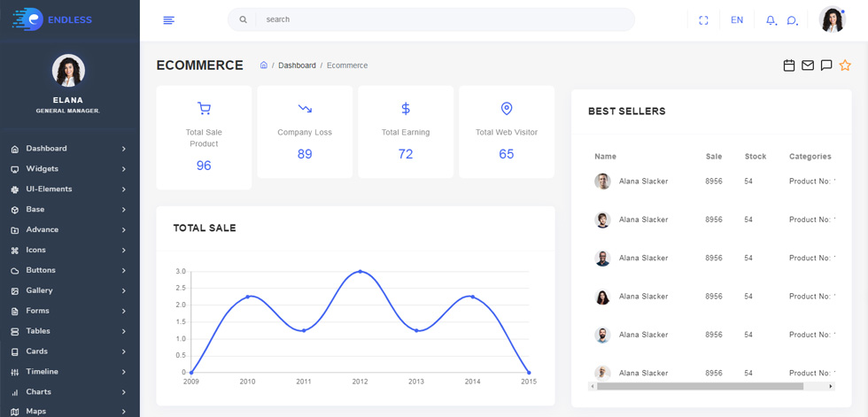This screenshot has height=417, width=868.
Task: Open the user avatar in top header
Action: click(833, 19)
